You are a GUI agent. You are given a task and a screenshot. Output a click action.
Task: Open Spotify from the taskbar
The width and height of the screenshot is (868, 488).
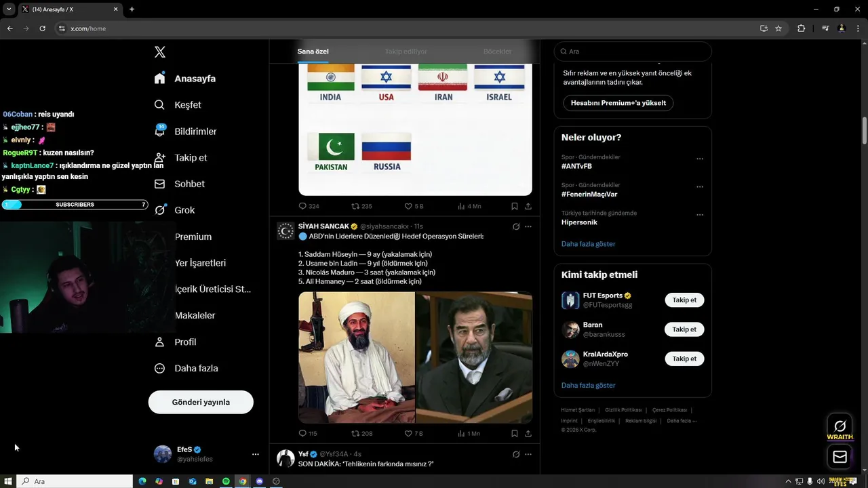226,481
